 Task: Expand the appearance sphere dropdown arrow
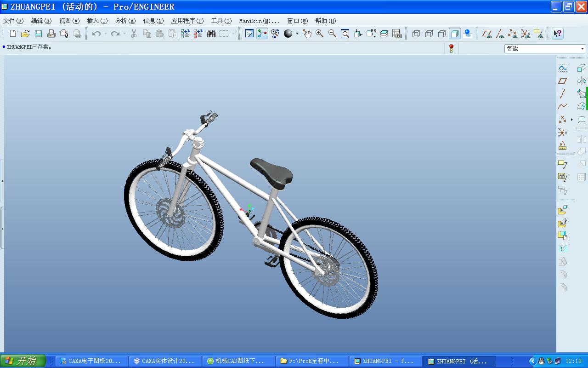click(297, 34)
